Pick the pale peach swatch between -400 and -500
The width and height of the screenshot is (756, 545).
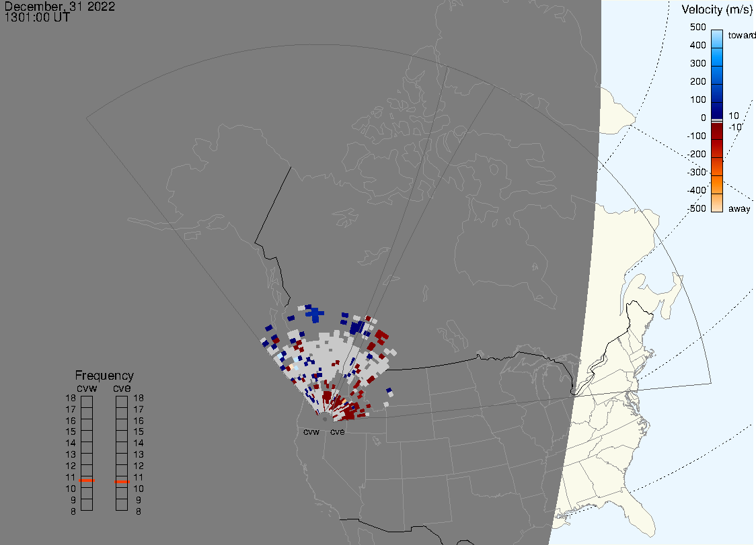tap(717, 203)
